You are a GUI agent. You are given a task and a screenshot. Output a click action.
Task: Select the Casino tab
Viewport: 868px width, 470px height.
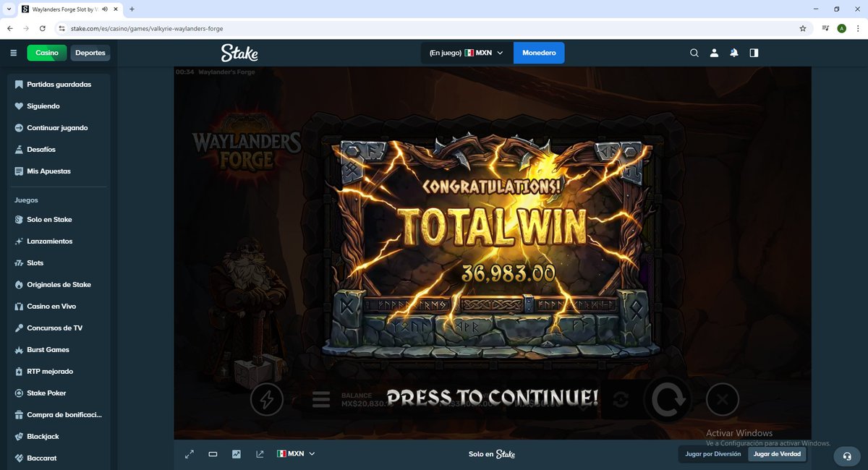47,53
